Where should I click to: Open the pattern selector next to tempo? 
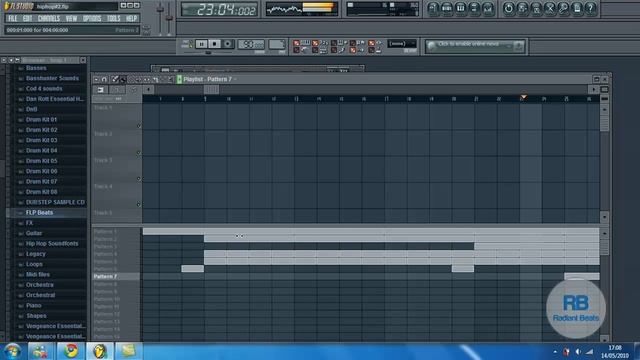[277, 44]
